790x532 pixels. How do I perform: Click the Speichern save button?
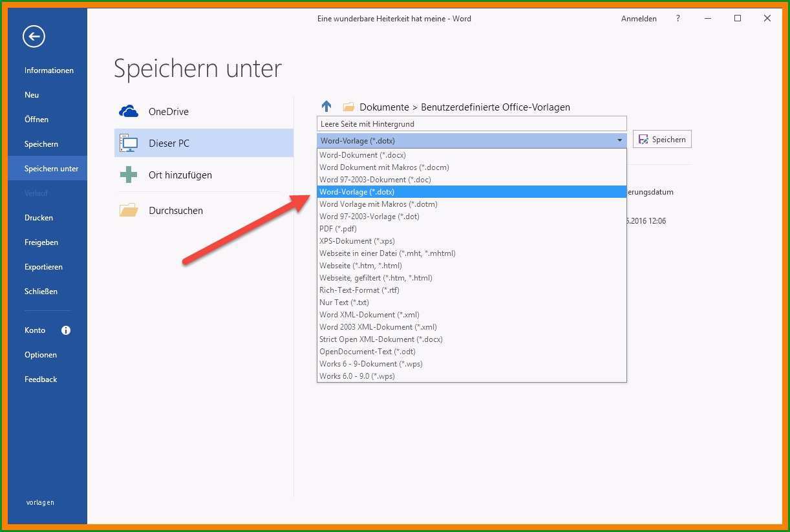tap(662, 140)
